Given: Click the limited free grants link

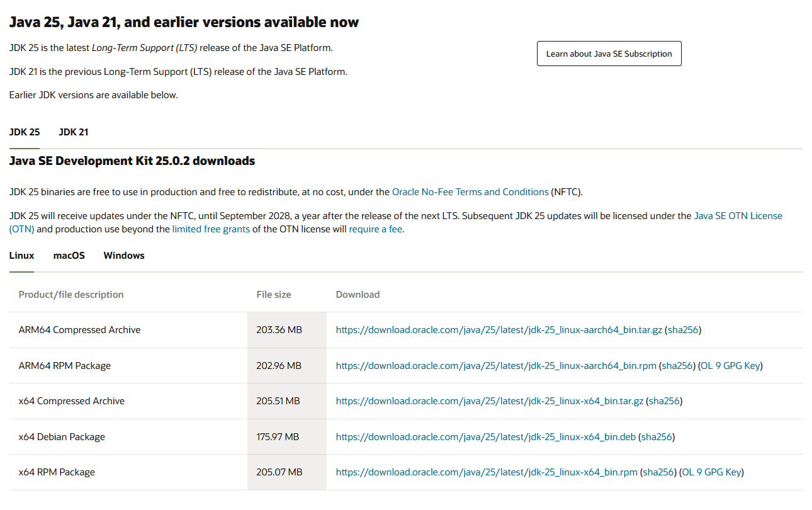Looking at the screenshot, I should pos(211,229).
